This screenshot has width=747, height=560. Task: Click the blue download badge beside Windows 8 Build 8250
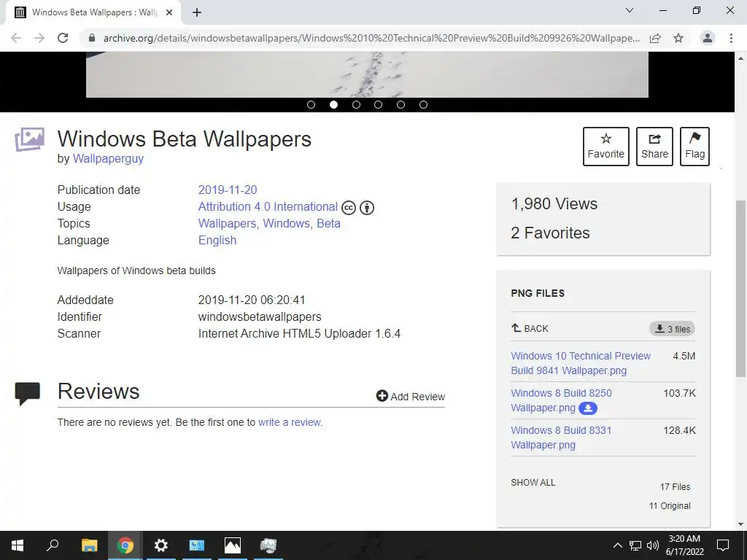pos(588,408)
